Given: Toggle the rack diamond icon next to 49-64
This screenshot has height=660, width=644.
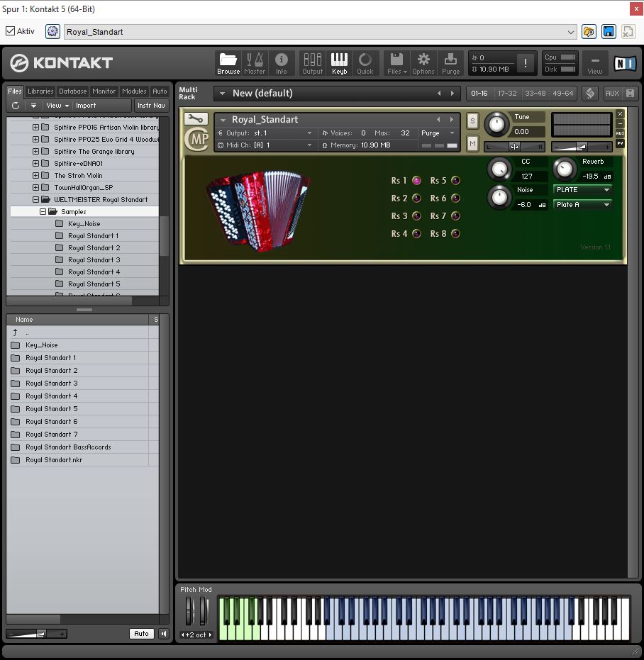Looking at the screenshot, I should (x=590, y=93).
